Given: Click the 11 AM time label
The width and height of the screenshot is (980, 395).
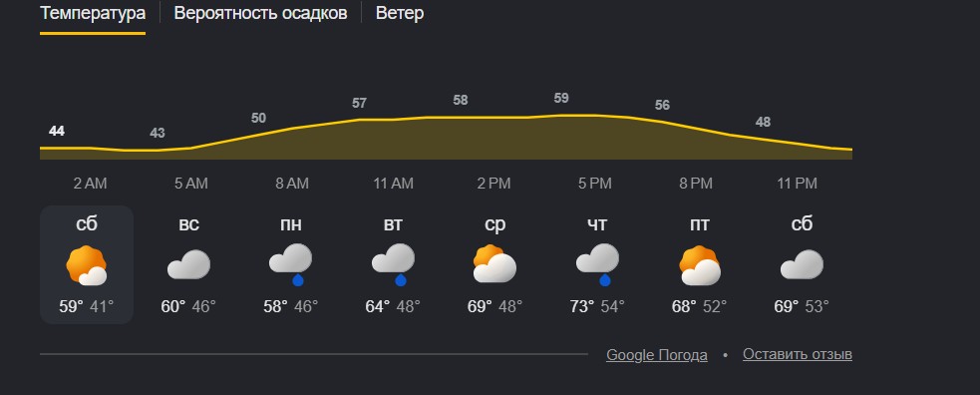Looking at the screenshot, I should click(x=393, y=184).
